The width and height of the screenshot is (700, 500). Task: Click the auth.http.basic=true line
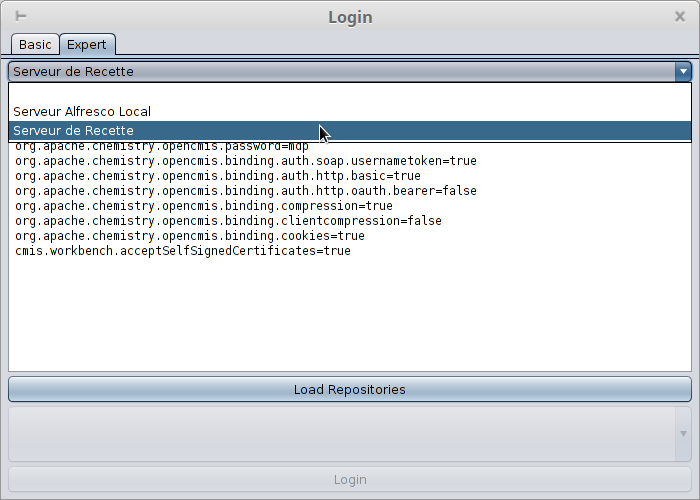tap(218, 176)
